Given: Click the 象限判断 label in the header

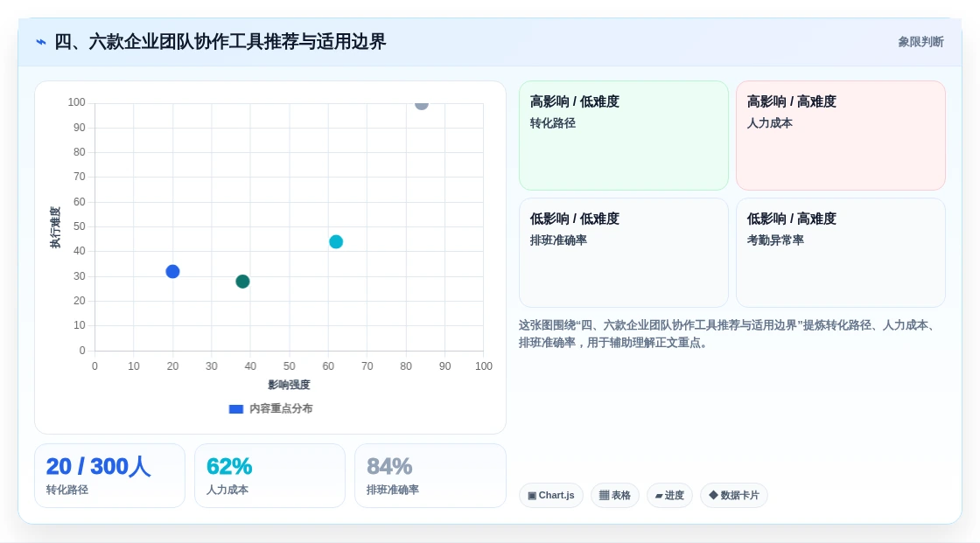Looking at the screenshot, I should [x=920, y=42].
